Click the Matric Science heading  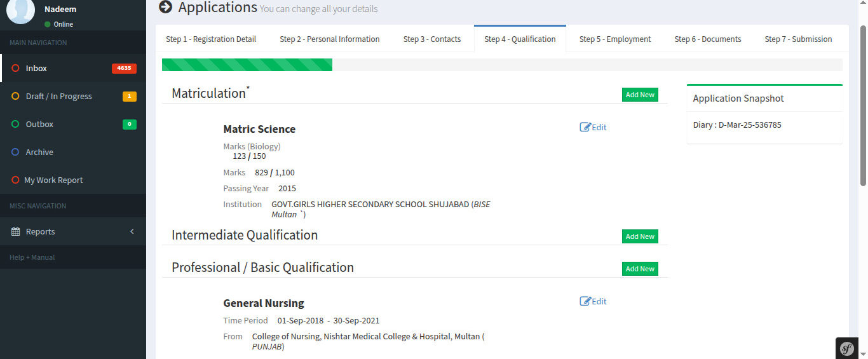click(x=259, y=129)
